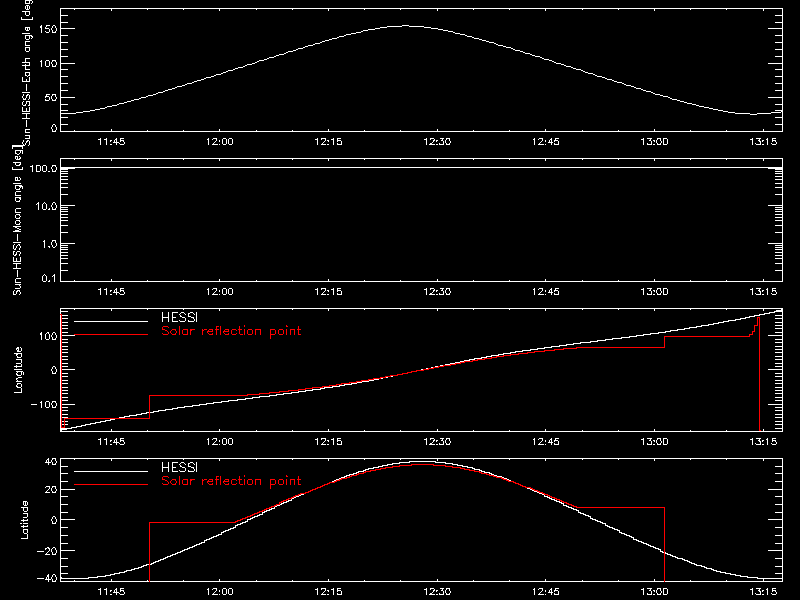
Task: Click the 12:15 tick label under Longitude plot
Action: (329, 442)
